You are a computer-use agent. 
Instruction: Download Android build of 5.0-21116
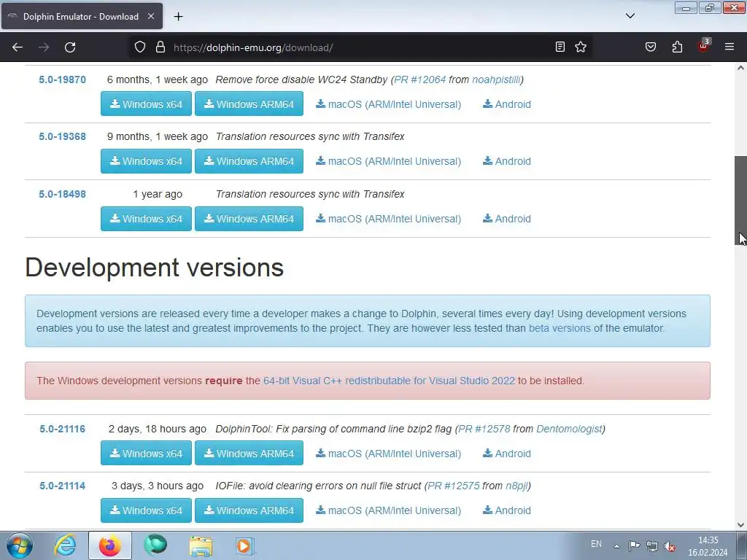pos(507,454)
